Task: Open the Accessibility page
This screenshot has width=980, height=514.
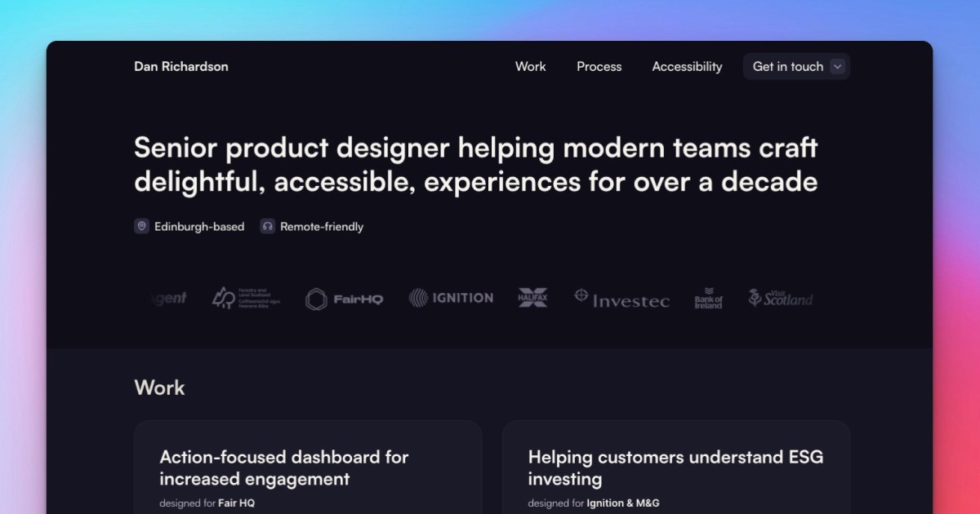Action: pos(687,66)
